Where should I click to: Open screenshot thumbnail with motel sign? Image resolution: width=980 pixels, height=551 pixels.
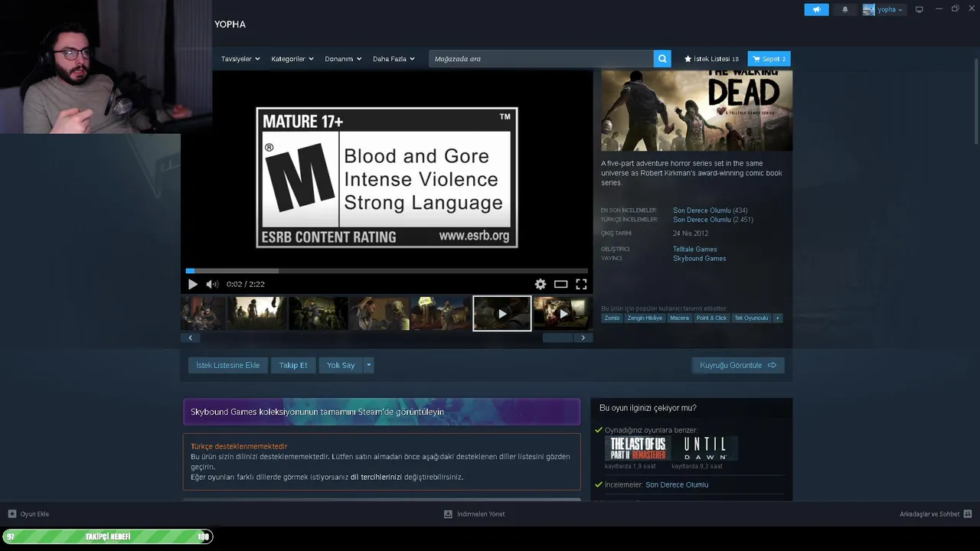coord(440,314)
